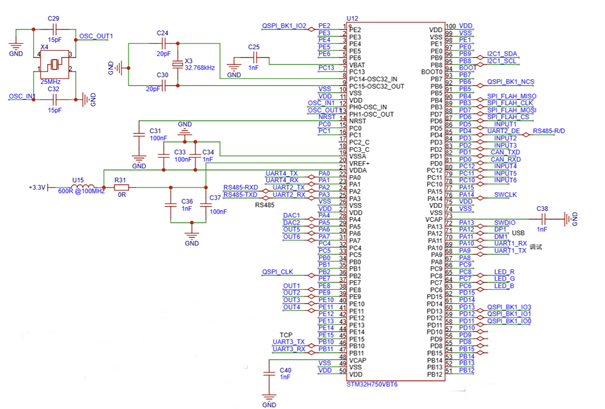The width and height of the screenshot is (605, 409).
Task: Click the X3 32.768kHz crystal symbol
Action: point(177,64)
